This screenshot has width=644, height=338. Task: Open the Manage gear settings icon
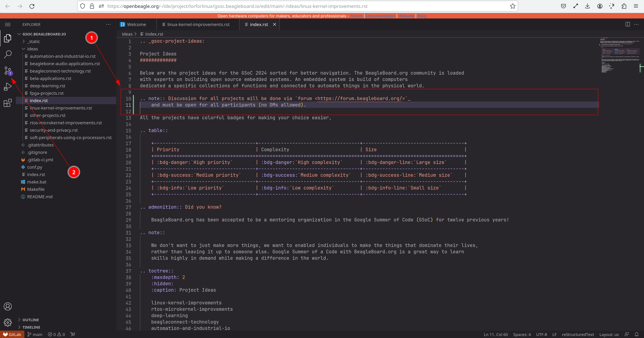(x=8, y=322)
